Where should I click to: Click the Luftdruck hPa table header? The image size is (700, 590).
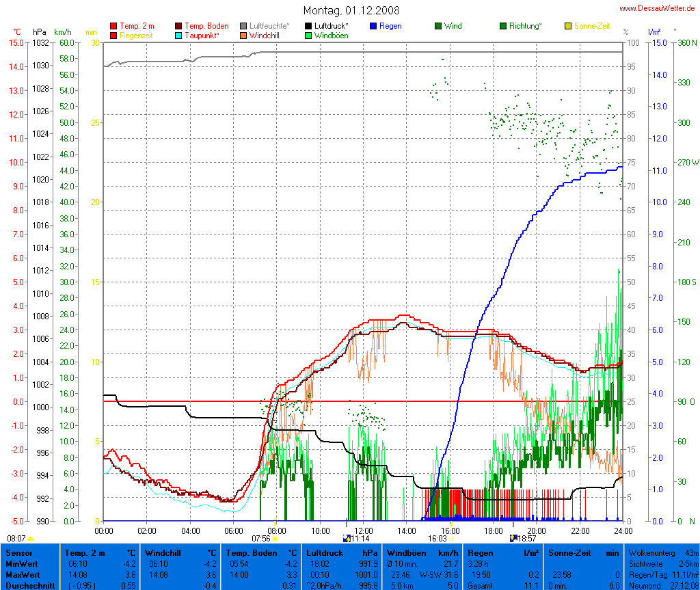340,552
